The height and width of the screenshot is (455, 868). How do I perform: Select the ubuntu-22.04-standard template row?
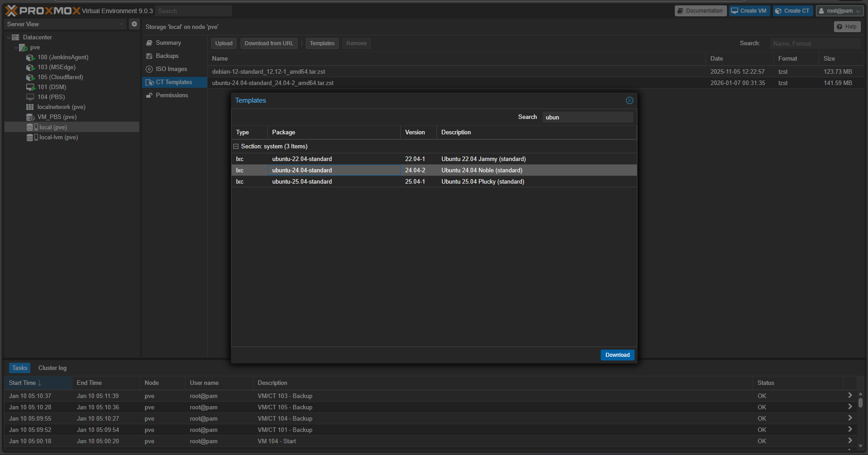434,159
